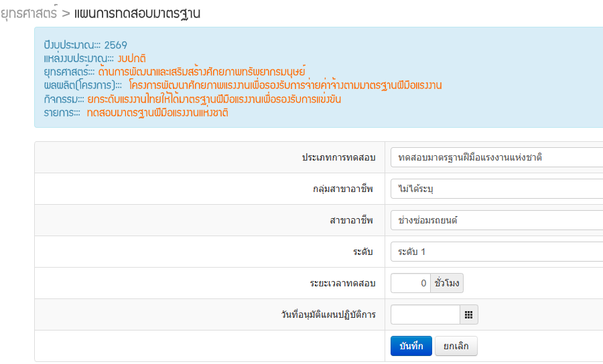The height and width of the screenshot is (364, 603).
Task: Expand the กลุ่มสาขาอาชีพ dropdown
Action: pyautogui.click(x=496, y=189)
